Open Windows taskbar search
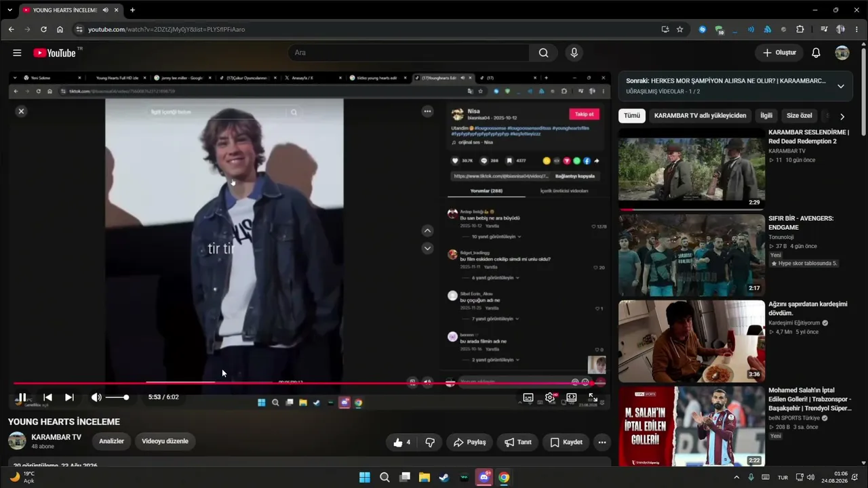The height and width of the screenshot is (488, 868). pyautogui.click(x=384, y=477)
